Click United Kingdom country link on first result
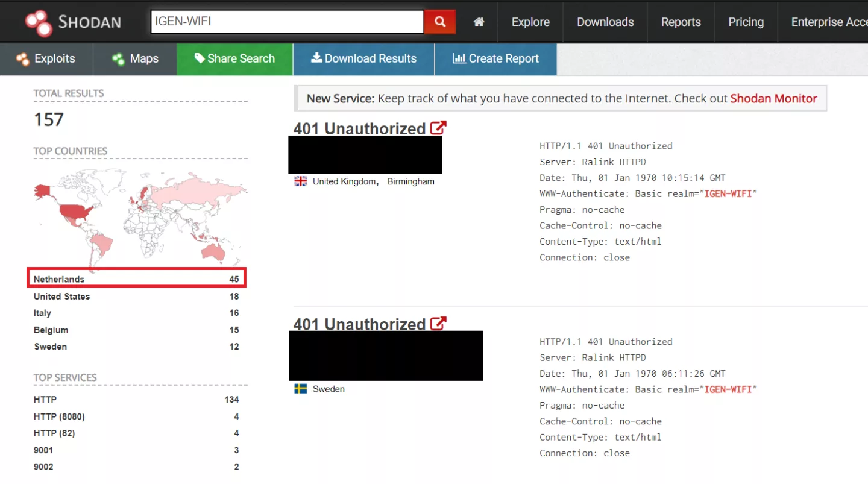The image size is (868, 484). pyautogui.click(x=345, y=181)
